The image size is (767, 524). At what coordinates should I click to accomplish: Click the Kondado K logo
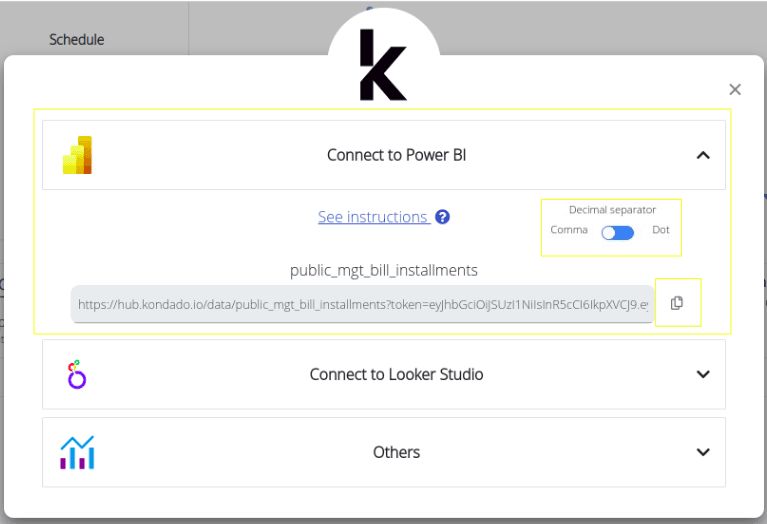pos(383,65)
